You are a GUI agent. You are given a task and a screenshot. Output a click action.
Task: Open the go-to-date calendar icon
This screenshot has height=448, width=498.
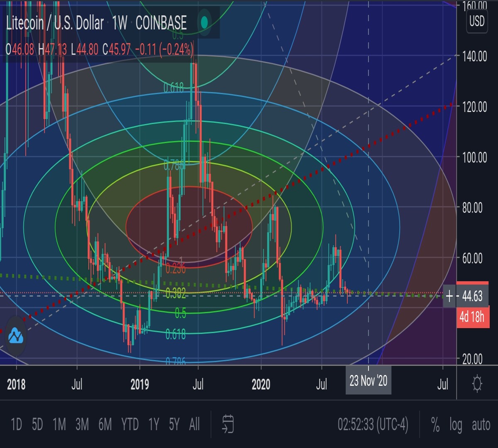pos(228,424)
